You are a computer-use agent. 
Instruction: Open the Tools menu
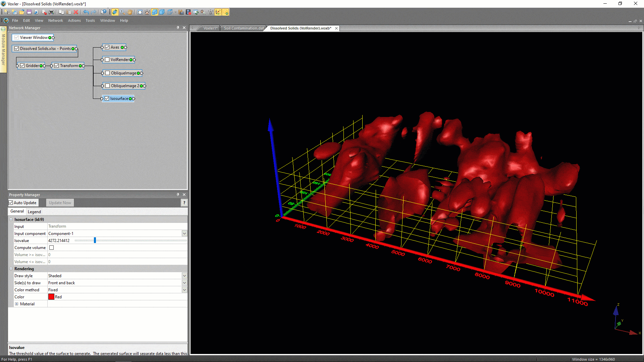(90, 20)
